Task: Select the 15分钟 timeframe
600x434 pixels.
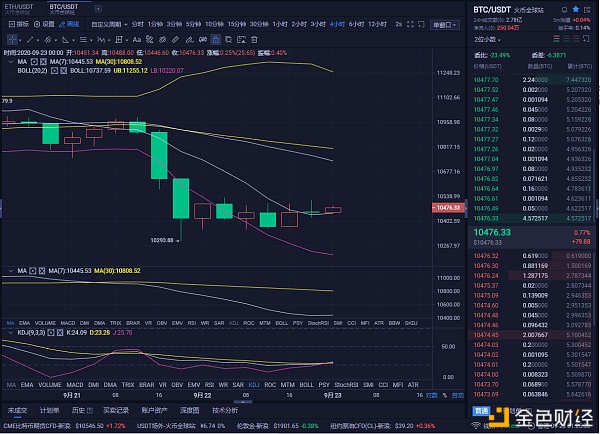Action: click(237, 24)
